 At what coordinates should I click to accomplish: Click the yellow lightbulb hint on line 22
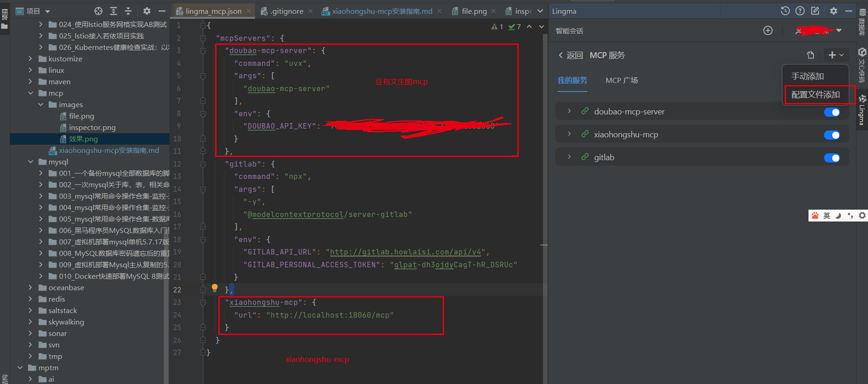click(215, 288)
